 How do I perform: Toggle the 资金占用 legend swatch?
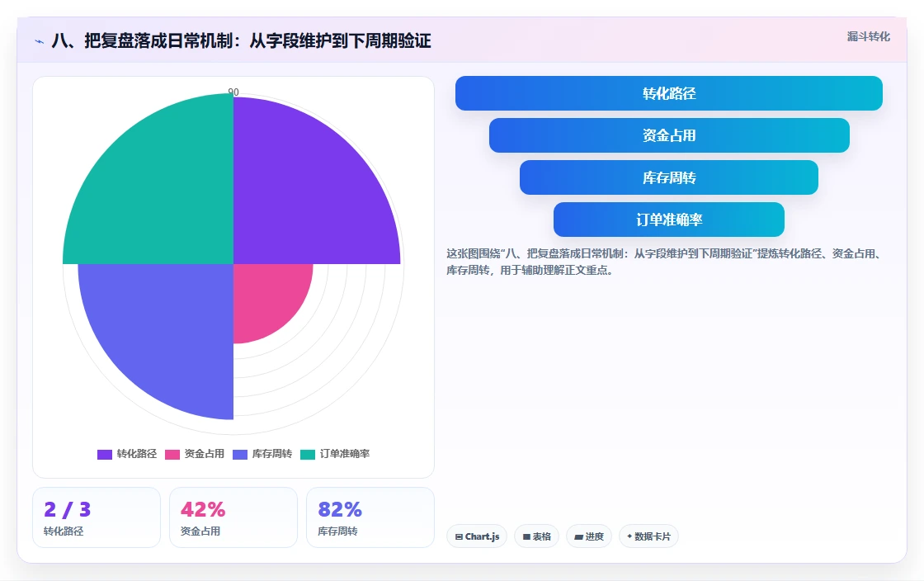[x=172, y=454]
